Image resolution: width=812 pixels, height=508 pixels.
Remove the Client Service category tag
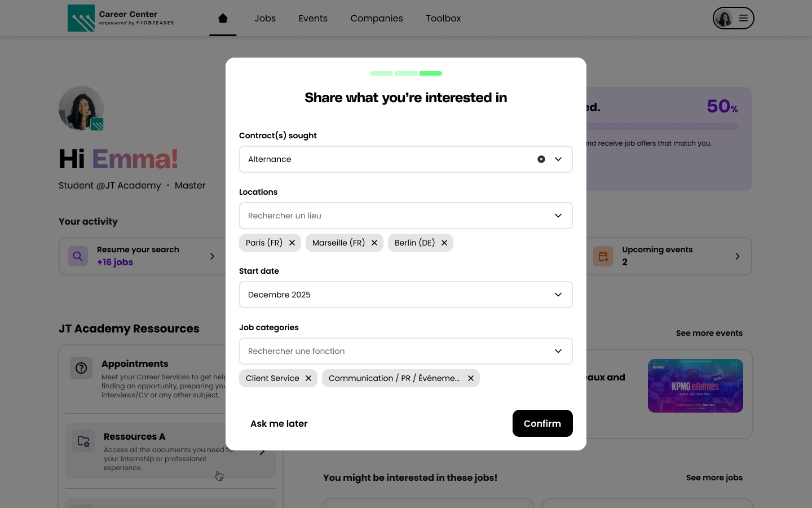308,378
